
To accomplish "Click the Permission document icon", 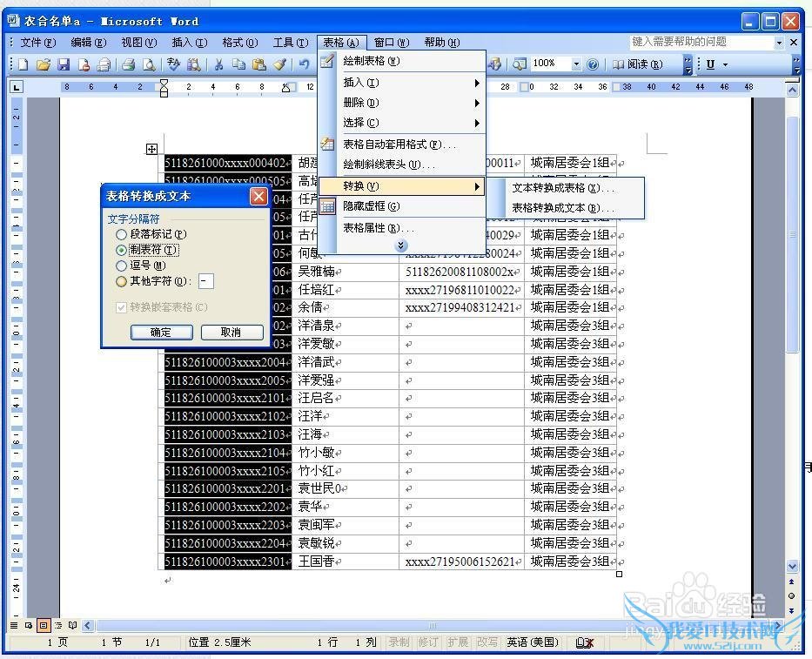I will point(84,64).
